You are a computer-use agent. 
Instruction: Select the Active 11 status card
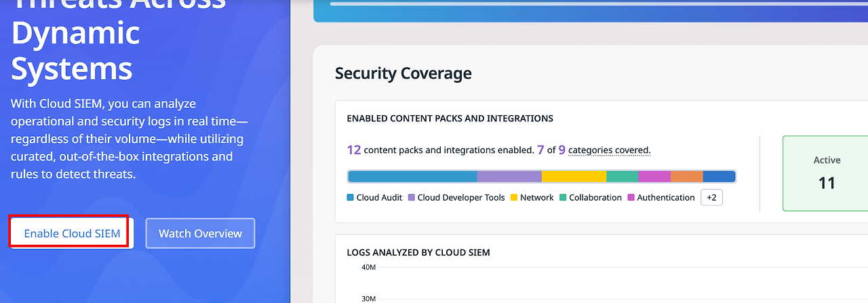827,174
